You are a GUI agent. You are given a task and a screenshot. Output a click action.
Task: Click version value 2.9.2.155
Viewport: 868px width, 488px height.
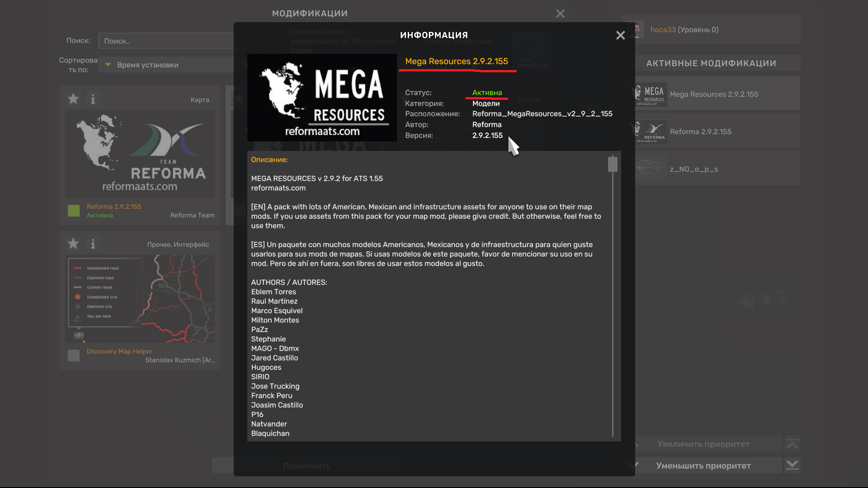pos(487,136)
